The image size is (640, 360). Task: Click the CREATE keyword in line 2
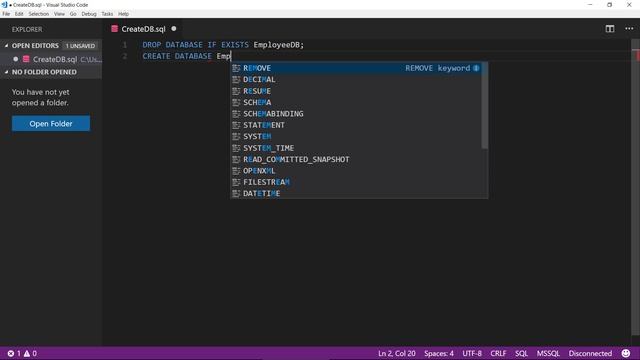156,56
